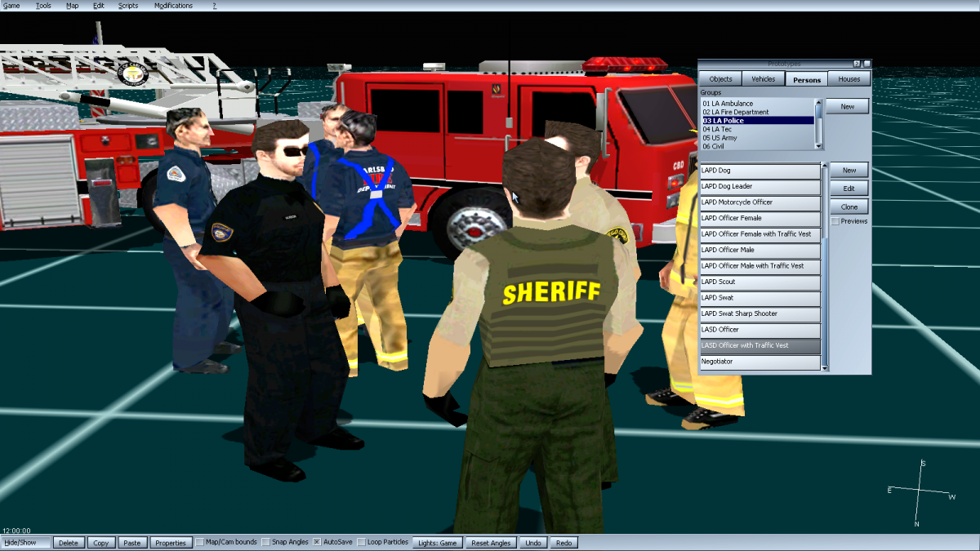Select the LAPD Dog prototype

click(x=760, y=171)
